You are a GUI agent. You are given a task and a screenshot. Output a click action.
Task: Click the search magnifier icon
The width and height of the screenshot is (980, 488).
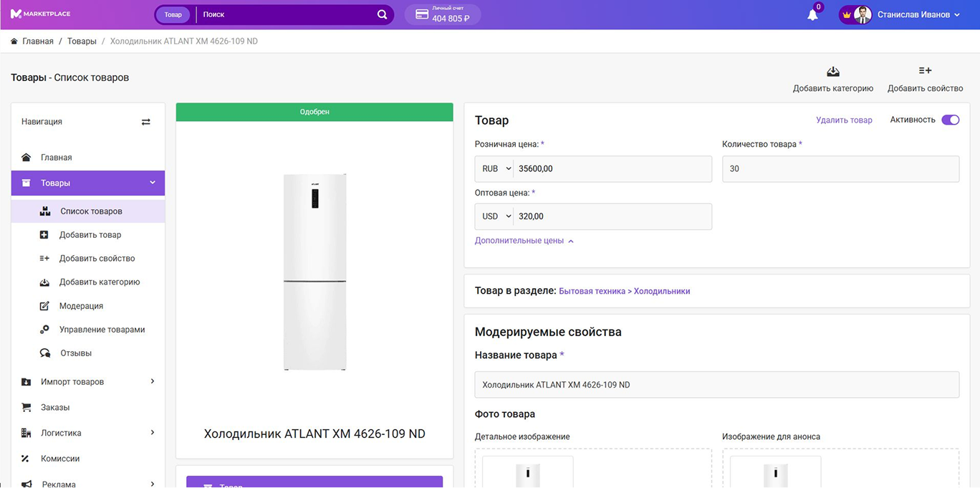(x=383, y=14)
